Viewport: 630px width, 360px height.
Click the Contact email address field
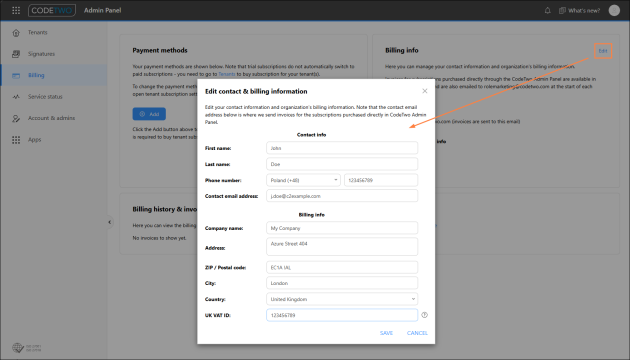point(342,196)
